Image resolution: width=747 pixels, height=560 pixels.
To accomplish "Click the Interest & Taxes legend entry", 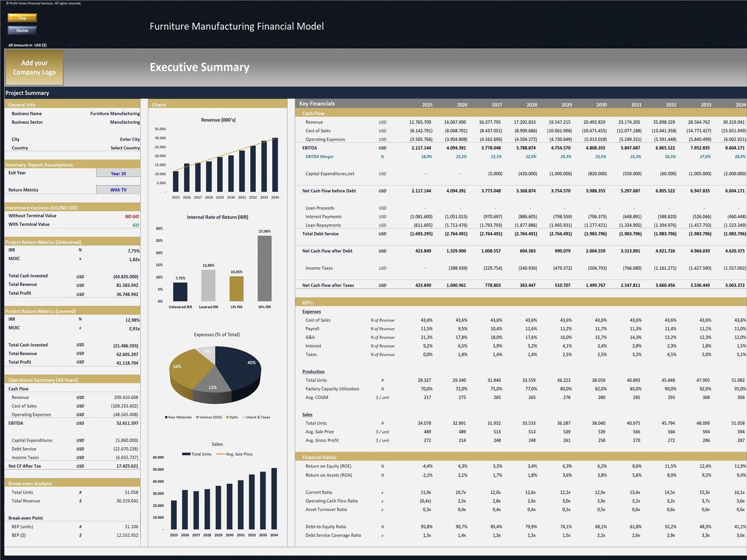I will (257, 417).
